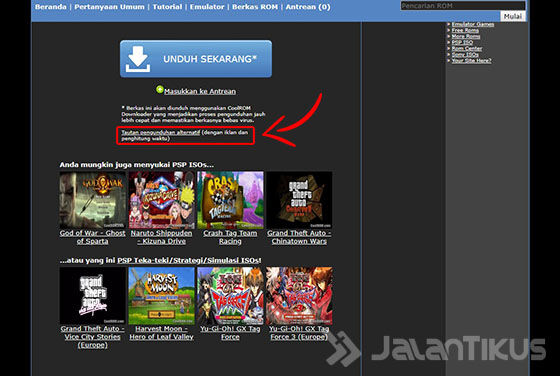Open the PSP ISO sidebar link
Image resolution: width=560 pixels, height=376 pixels.
coord(462,42)
